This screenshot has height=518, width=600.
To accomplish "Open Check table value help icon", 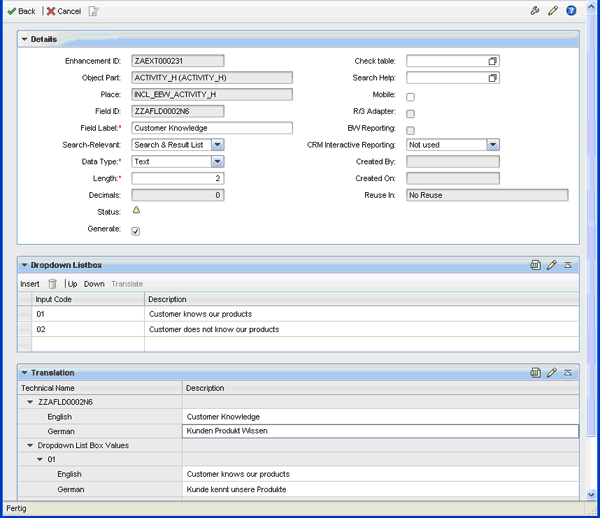I will pos(492,61).
